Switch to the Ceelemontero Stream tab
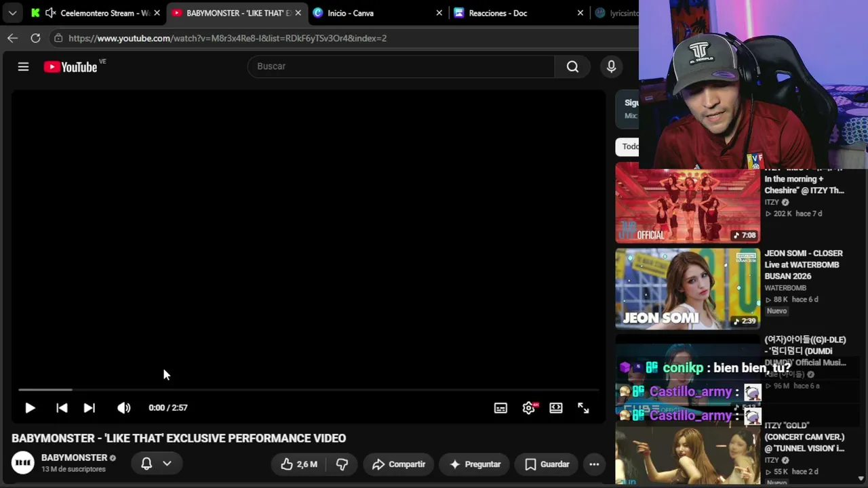 pos(105,13)
